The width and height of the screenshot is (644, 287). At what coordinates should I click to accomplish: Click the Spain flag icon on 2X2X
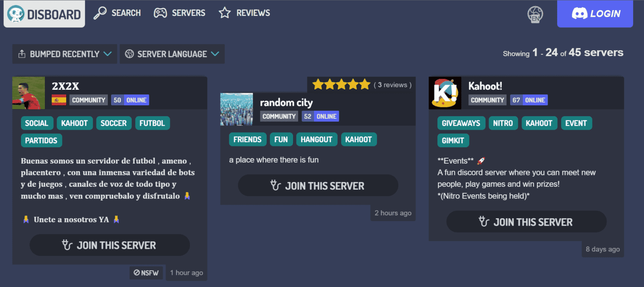59,100
